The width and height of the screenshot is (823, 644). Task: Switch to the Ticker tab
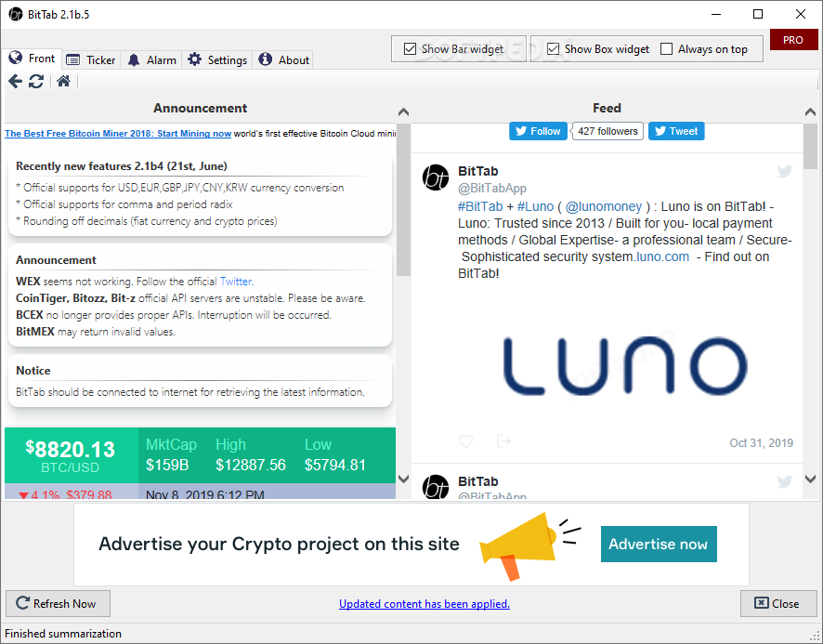click(x=91, y=59)
